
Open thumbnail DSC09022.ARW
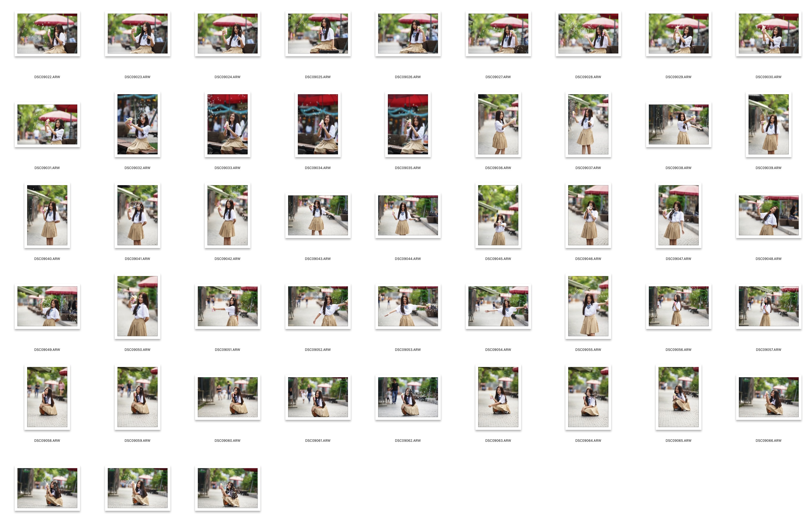(47, 33)
